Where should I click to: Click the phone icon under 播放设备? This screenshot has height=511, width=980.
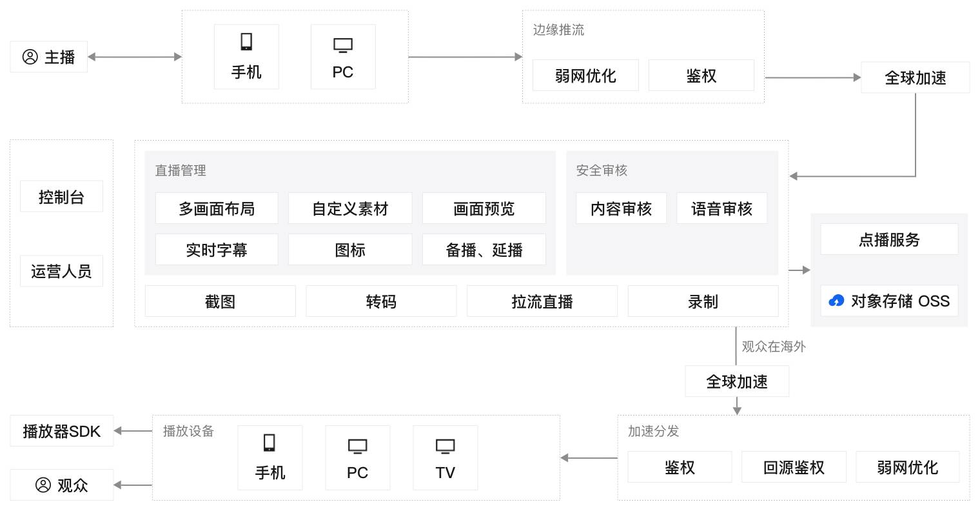(x=269, y=443)
